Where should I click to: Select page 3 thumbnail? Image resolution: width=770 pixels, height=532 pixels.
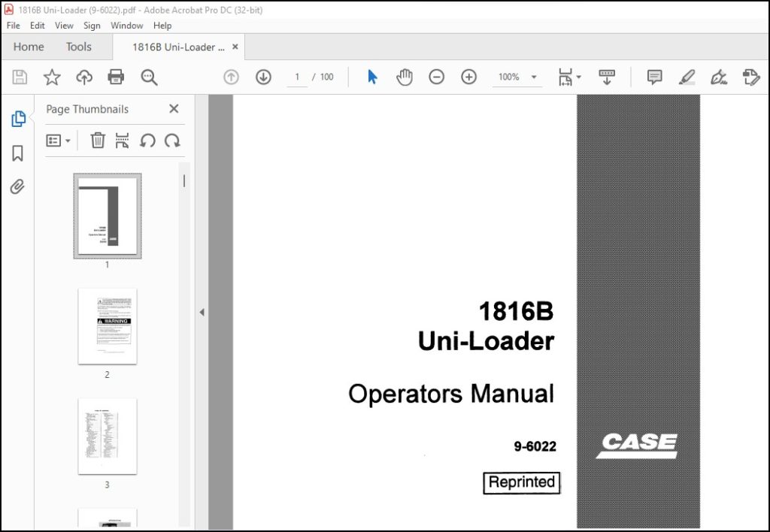(x=108, y=437)
